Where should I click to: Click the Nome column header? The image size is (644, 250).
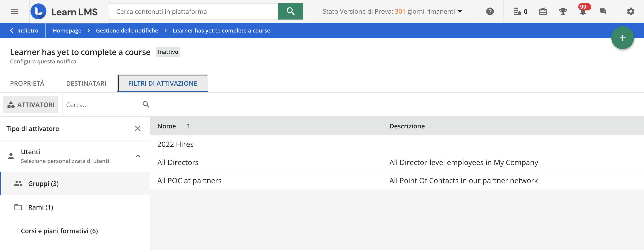tap(167, 126)
